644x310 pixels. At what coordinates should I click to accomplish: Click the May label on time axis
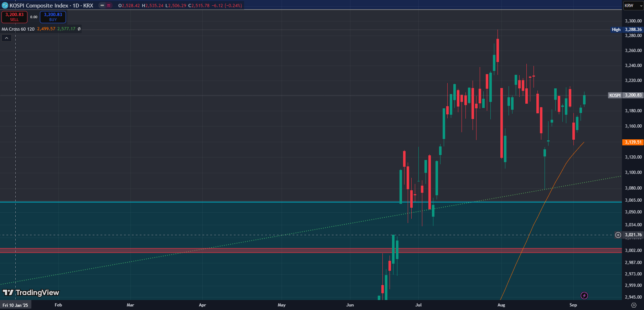click(282, 305)
